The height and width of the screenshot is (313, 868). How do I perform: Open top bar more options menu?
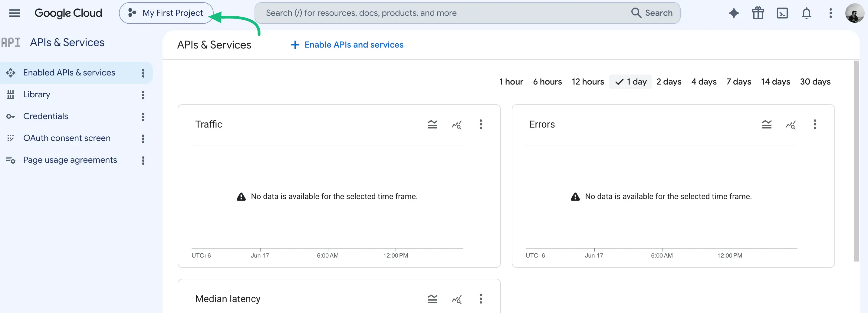[830, 13]
